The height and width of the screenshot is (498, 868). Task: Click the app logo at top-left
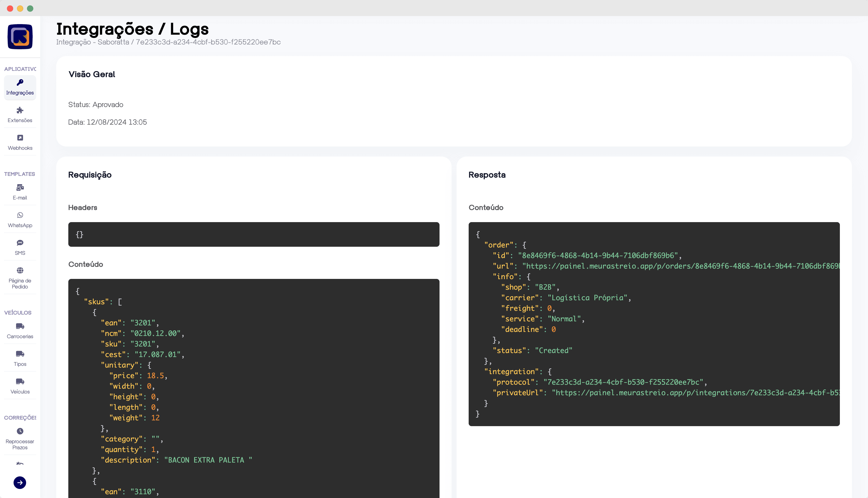pos(20,37)
